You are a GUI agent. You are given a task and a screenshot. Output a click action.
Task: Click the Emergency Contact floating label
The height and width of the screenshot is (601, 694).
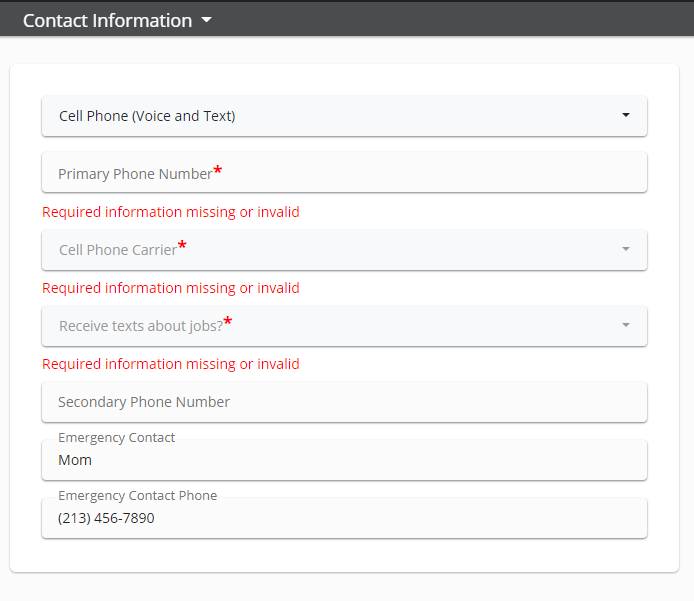(x=116, y=438)
